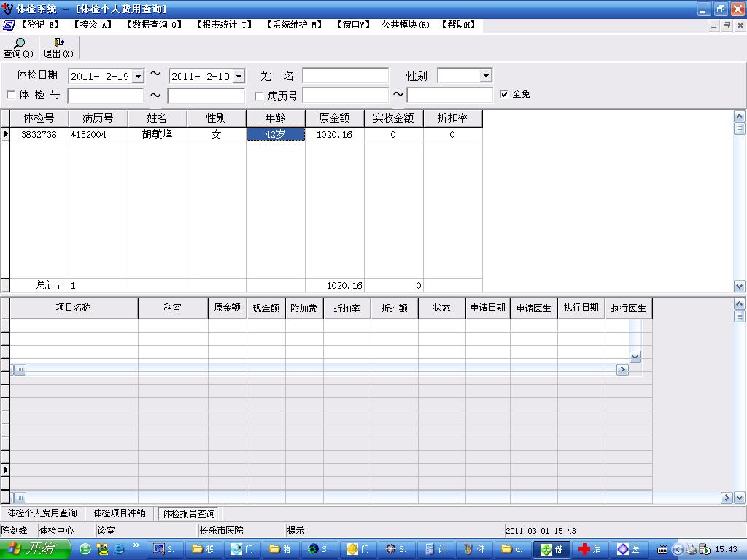Screen dimensions: 747x560
Task: Click the printer icon in system tray
Action: tap(691, 549)
